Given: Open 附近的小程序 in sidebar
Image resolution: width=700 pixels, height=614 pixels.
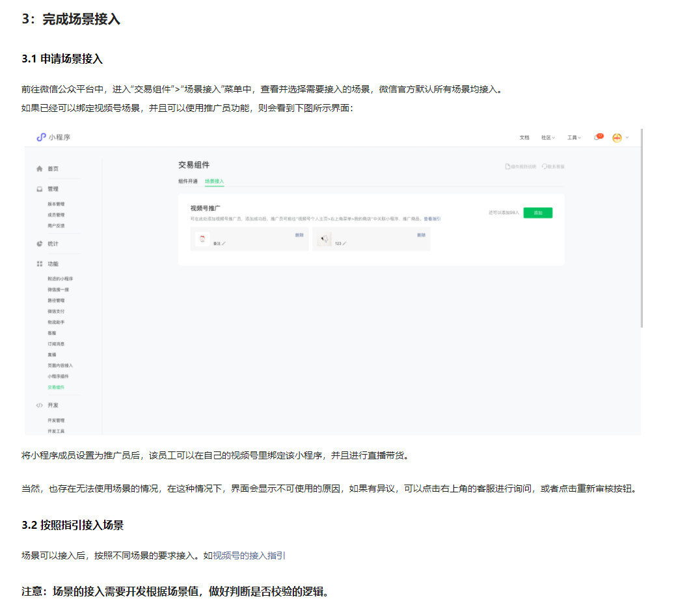Looking at the screenshot, I should coord(60,278).
